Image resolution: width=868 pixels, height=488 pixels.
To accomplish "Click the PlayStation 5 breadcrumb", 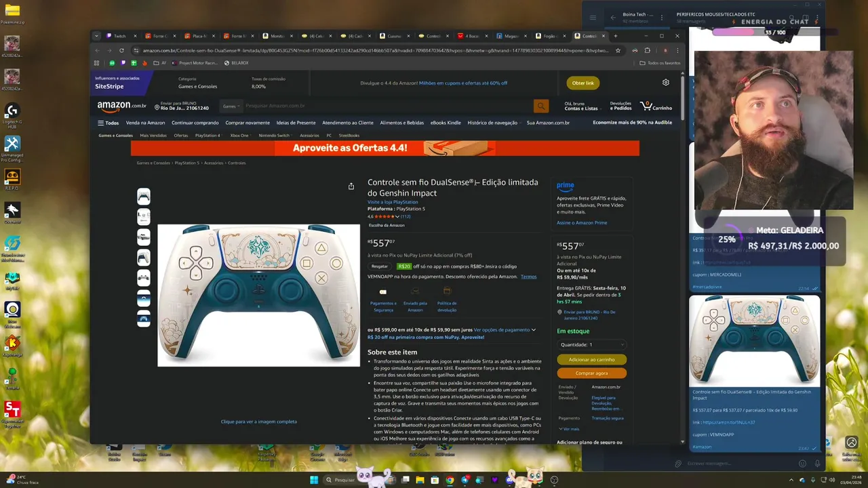I will point(187,163).
